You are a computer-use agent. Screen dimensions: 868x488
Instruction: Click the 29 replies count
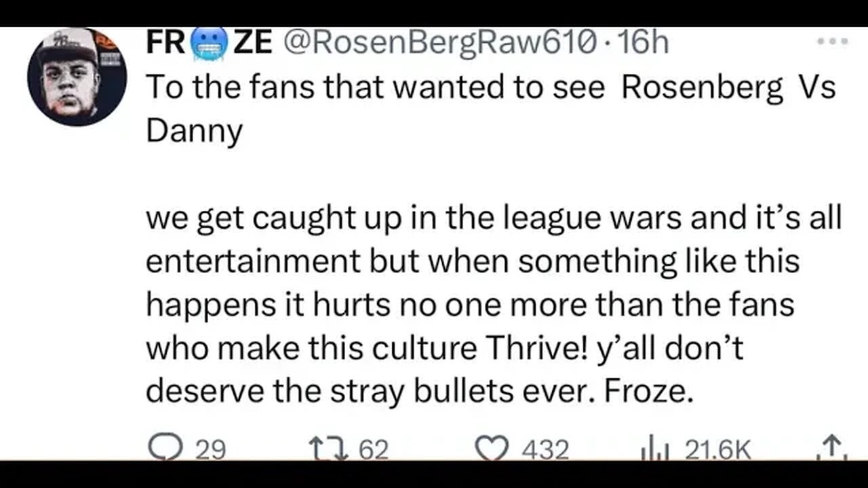coord(211,450)
